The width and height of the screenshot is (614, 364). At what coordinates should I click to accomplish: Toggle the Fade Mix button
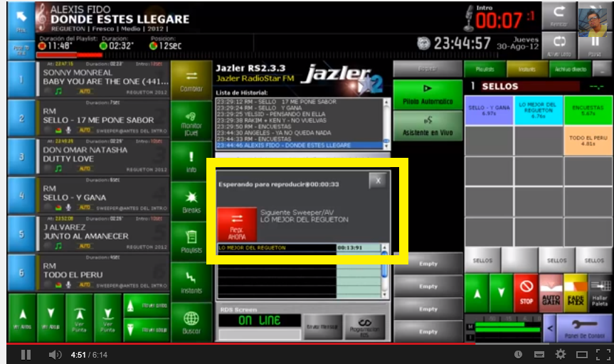click(x=576, y=293)
